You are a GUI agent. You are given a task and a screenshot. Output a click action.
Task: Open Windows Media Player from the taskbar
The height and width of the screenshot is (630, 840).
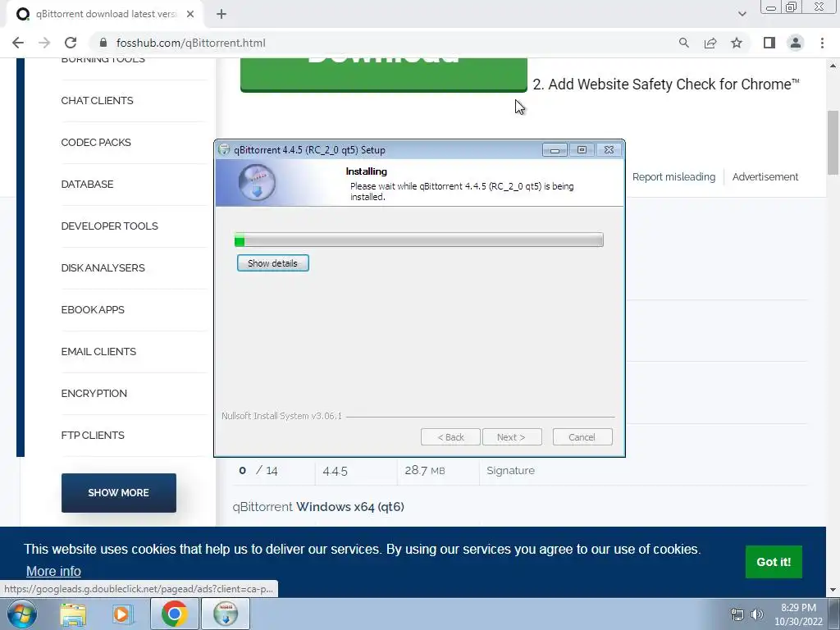tap(121, 614)
